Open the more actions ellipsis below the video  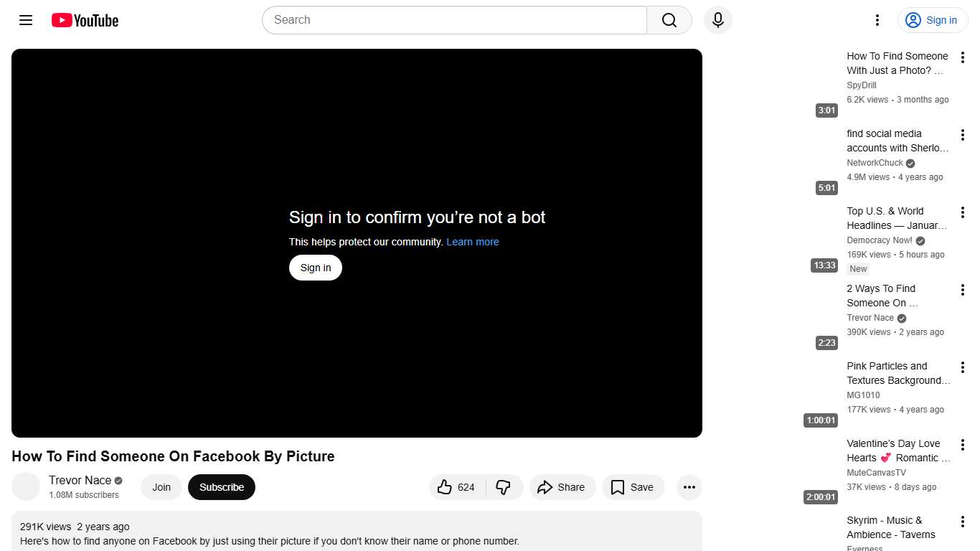(689, 487)
